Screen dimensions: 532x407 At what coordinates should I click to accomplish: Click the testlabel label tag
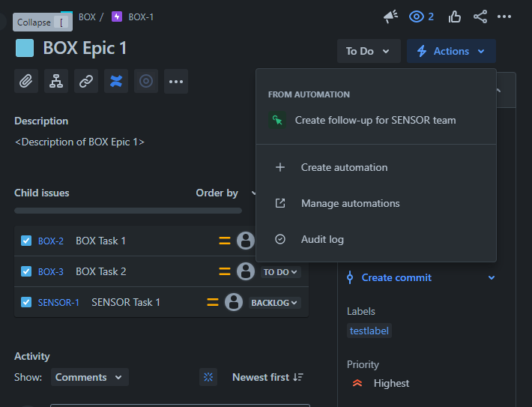(369, 331)
